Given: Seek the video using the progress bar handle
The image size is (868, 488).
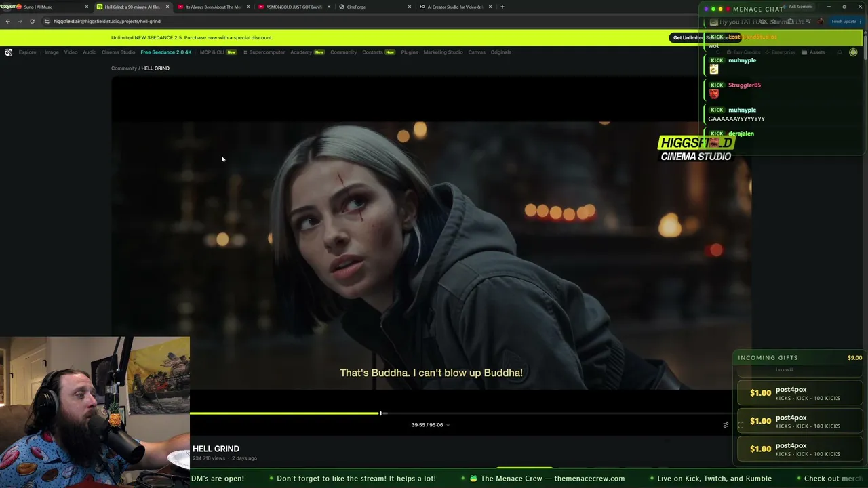Looking at the screenshot, I should point(380,413).
